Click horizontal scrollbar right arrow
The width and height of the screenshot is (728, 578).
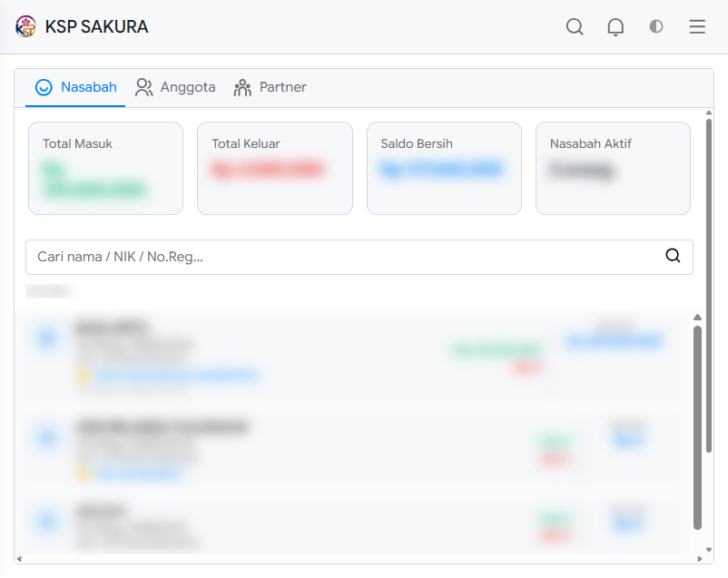[x=700, y=559]
